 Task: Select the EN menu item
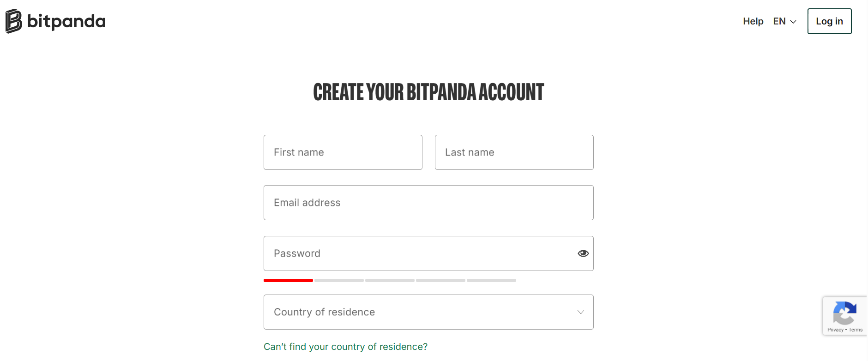(779, 21)
